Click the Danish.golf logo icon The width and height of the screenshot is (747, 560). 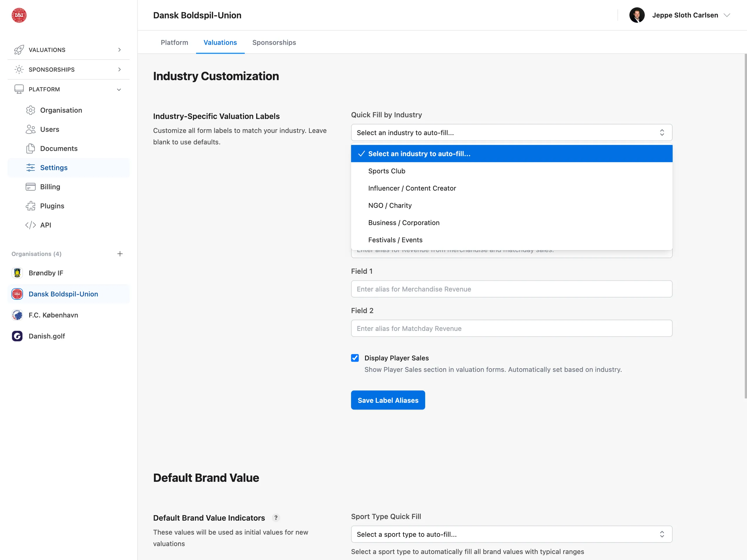17,336
